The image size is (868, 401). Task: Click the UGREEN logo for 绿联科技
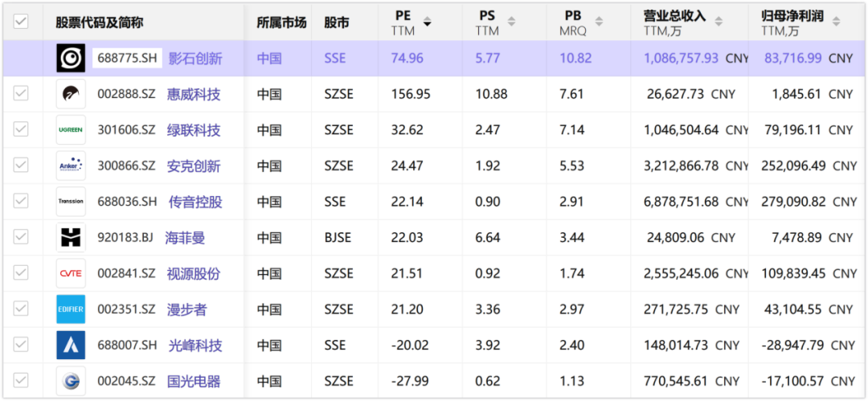pos(71,130)
